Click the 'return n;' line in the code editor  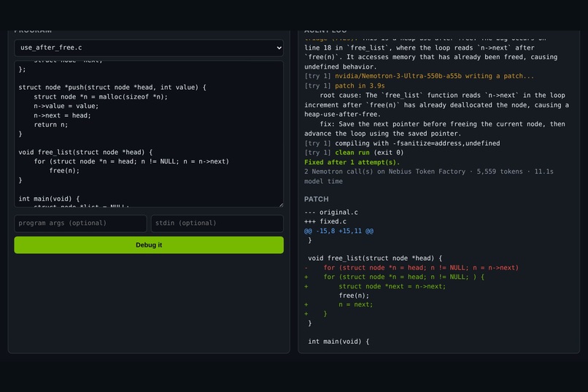(x=51, y=125)
